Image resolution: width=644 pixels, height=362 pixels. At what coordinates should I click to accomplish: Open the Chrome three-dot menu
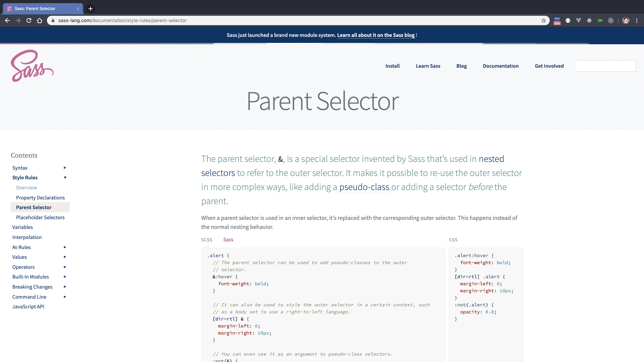637,20
